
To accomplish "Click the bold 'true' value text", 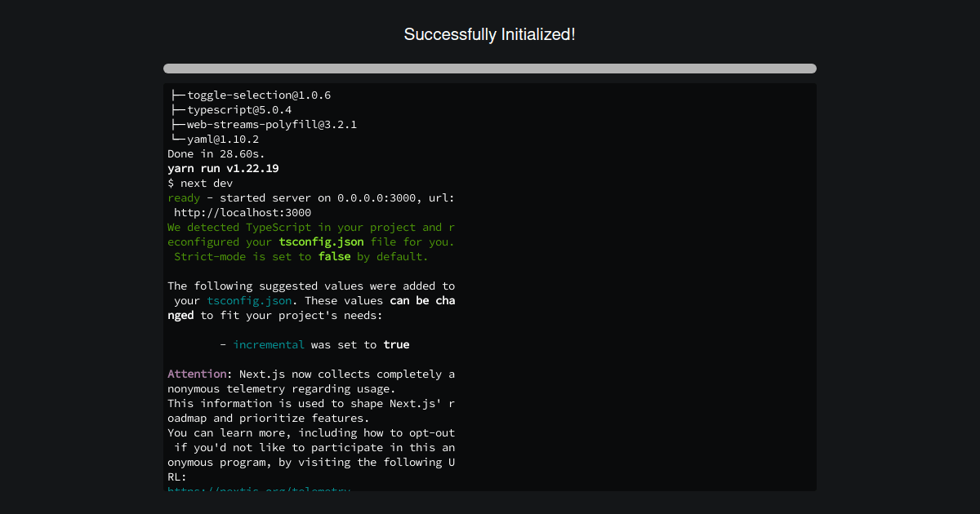I will (x=396, y=344).
